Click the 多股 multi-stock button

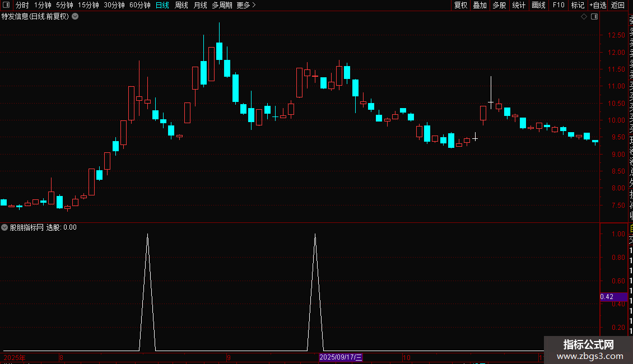pyautogui.click(x=499, y=5)
